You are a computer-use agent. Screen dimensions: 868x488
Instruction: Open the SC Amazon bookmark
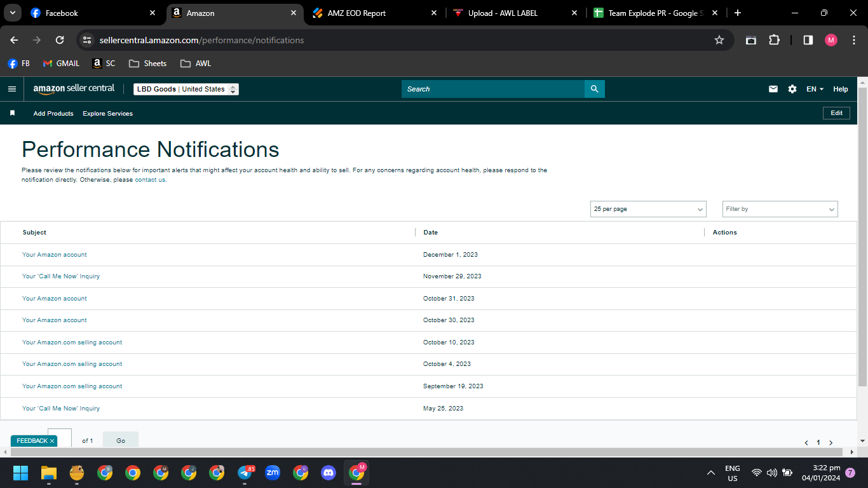click(x=104, y=64)
